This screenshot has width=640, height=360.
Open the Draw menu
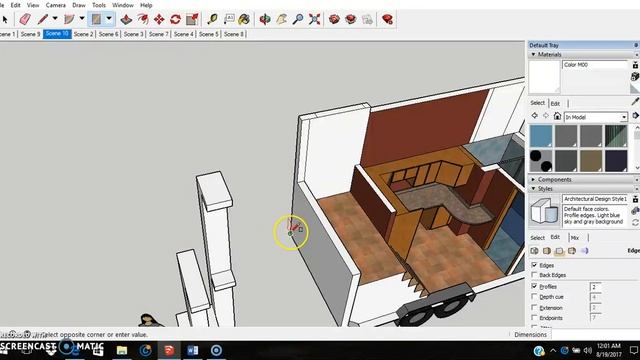click(79, 5)
